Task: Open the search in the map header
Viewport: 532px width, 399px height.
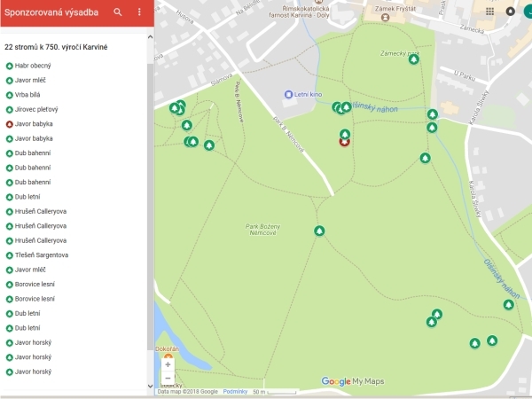Action: point(118,12)
